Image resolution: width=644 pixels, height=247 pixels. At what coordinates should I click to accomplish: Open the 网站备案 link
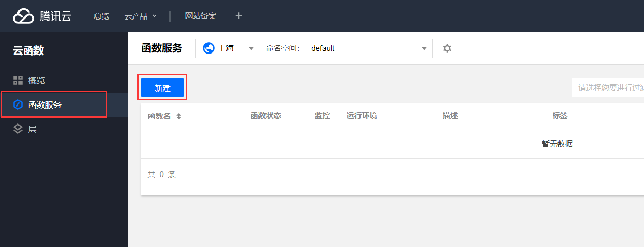point(201,16)
